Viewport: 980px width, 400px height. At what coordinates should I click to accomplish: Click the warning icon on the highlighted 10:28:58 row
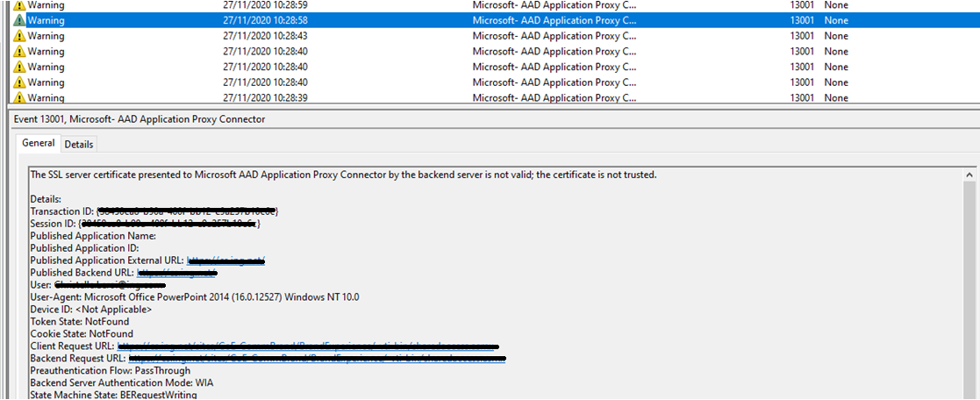click(x=19, y=20)
